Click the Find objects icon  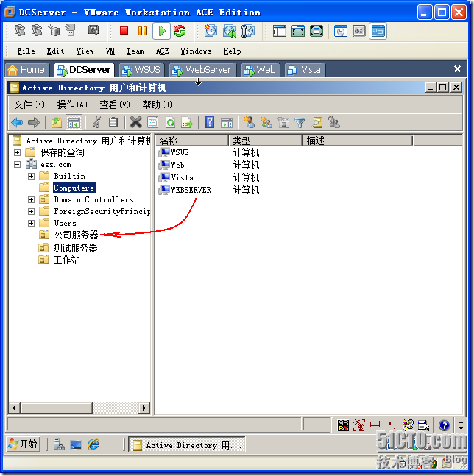(317, 123)
